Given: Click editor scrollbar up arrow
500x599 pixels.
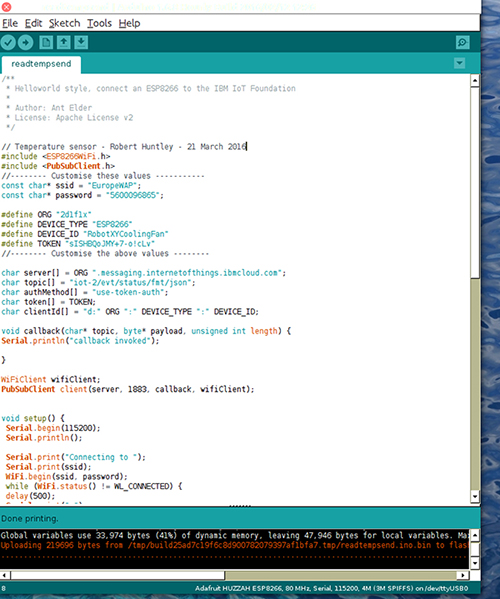Looking at the screenshot, I should 475,80.
